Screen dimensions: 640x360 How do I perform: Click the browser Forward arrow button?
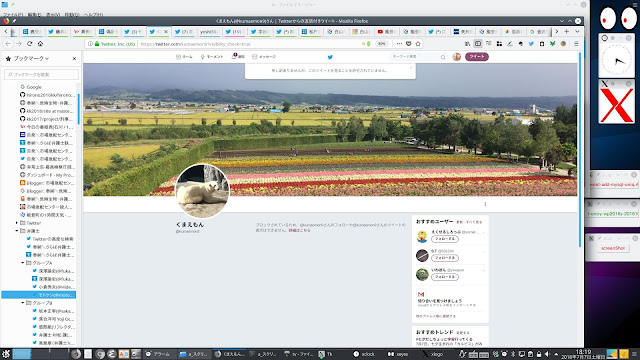pos(19,44)
